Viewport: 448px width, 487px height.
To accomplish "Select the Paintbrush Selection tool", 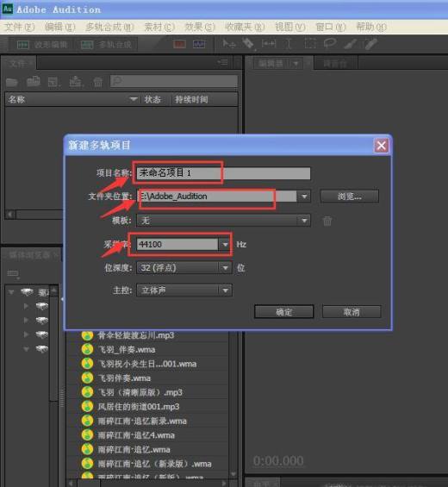I will pyautogui.click(x=350, y=44).
